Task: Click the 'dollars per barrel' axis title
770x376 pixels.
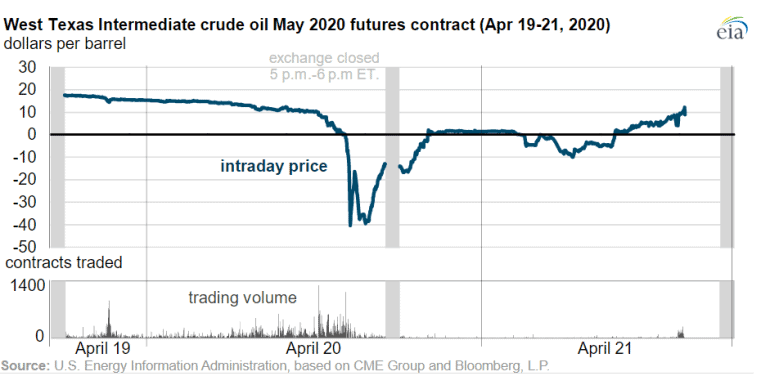Action: coord(65,44)
